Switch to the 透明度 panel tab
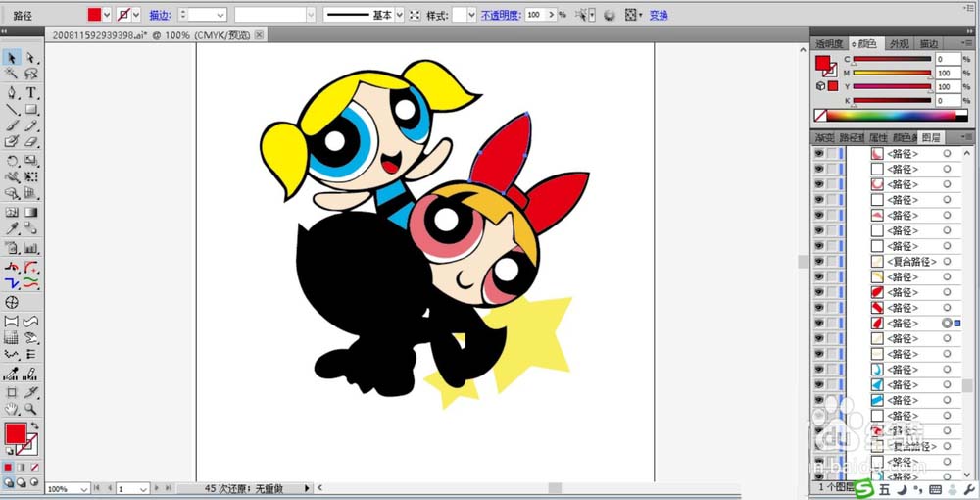 829,44
